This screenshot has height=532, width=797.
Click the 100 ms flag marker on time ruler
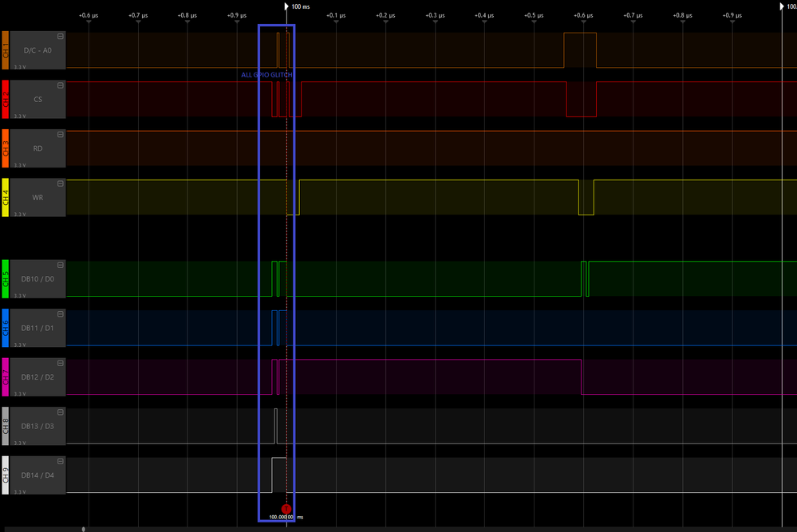(x=286, y=6)
